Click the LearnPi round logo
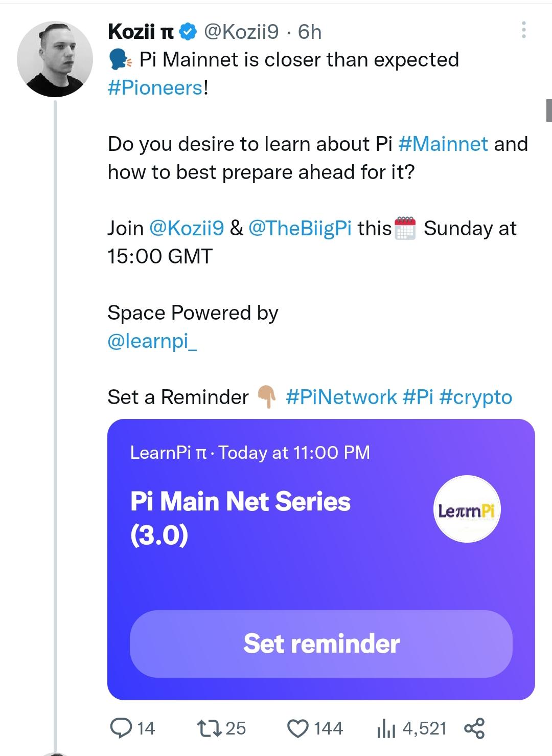Image resolution: width=552 pixels, height=756 pixels. [x=467, y=509]
